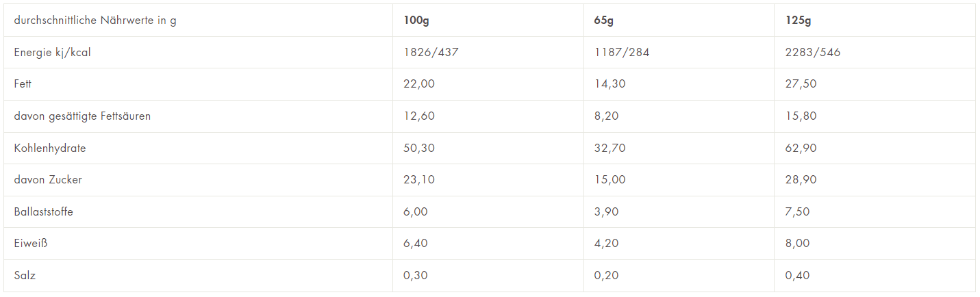Image resolution: width=980 pixels, height=297 pixels.
Task: Click the energy value 1826/437
Action: click(x=431, y=53)
